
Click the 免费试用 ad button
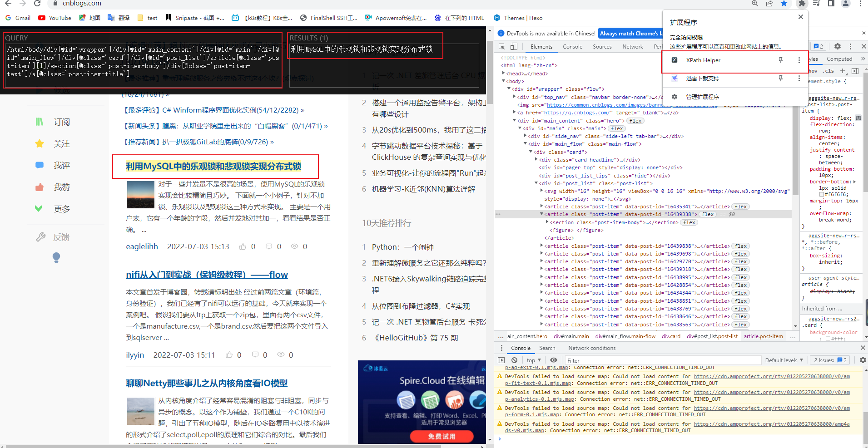pyautogui.click(x=441, y=436)
